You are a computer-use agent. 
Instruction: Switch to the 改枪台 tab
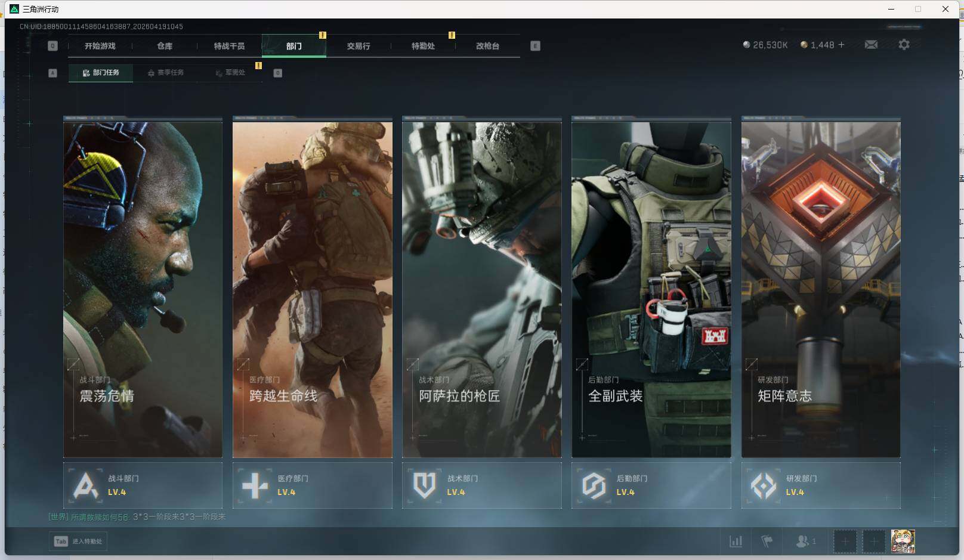coord(487,46)
